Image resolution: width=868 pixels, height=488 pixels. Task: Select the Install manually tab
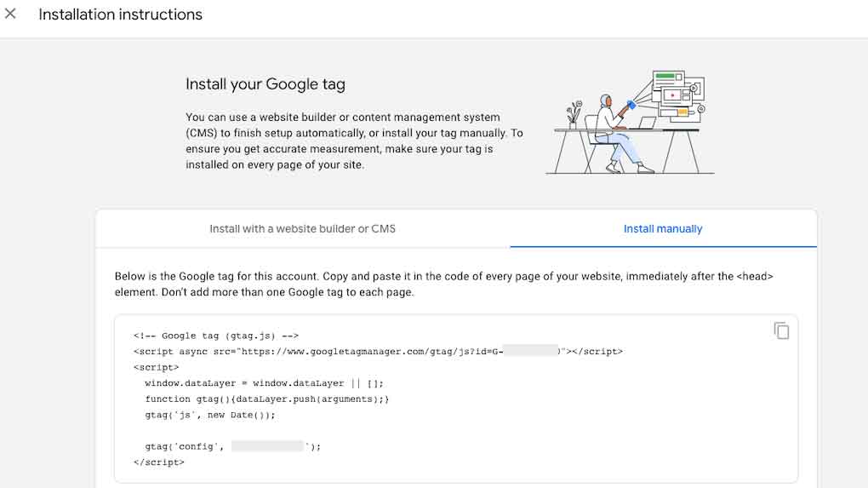[x=663, y=229]
